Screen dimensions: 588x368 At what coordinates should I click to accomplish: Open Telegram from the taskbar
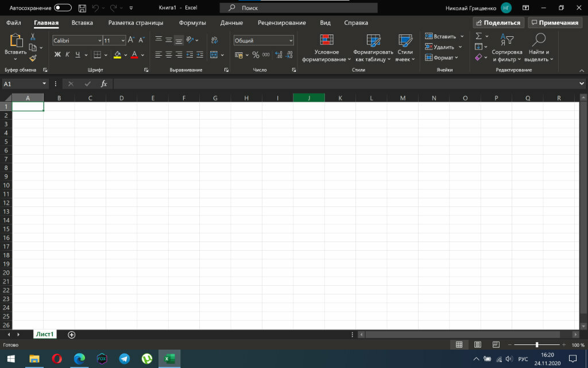pos(125,359)
